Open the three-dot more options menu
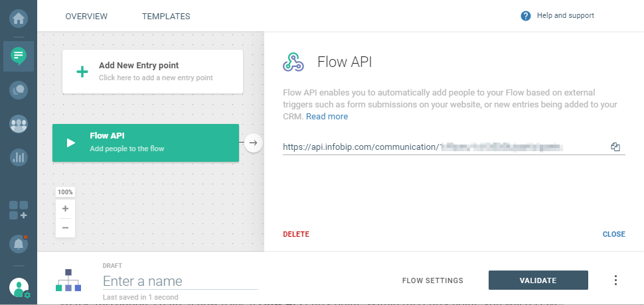Viewport: 644px width, 305px height. 615,280
